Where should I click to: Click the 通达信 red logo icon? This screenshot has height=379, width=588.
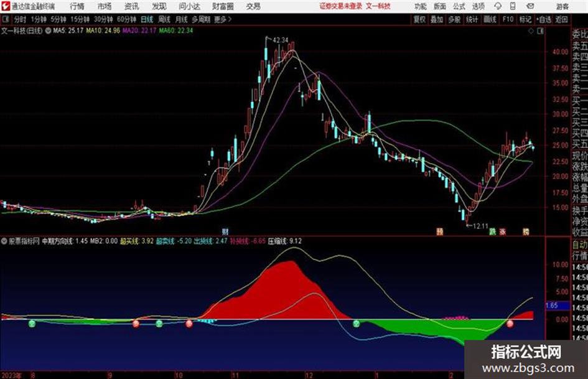coord(5,6)
